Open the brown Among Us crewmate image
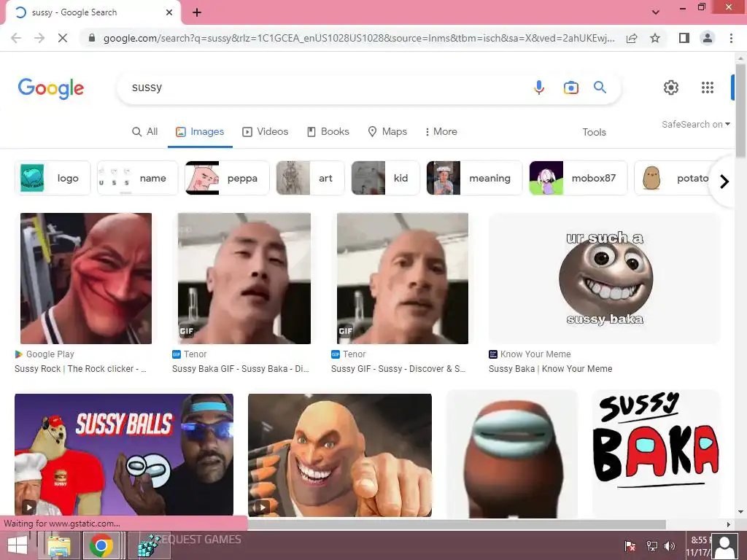Image resolution: width=747 pixels, height=560 pixels. pyautogui.click(x=512, y=455)
